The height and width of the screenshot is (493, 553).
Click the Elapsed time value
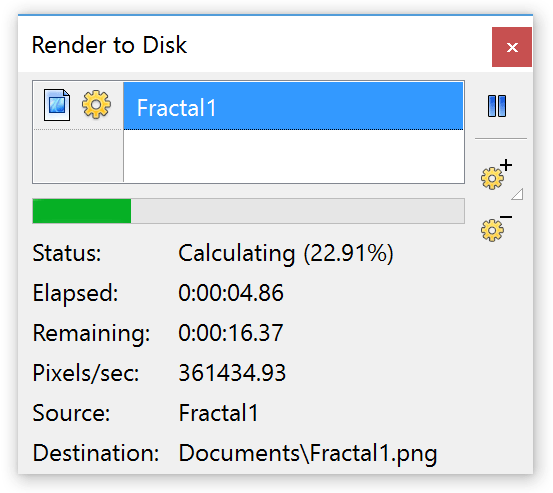(231, 293)
